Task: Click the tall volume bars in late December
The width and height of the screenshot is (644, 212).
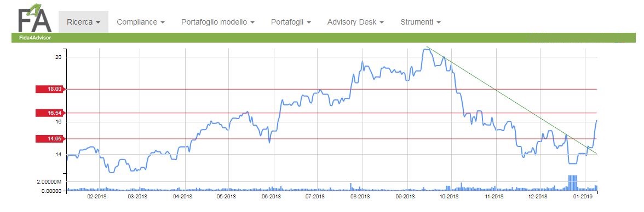Action: (x=573, y=183)
